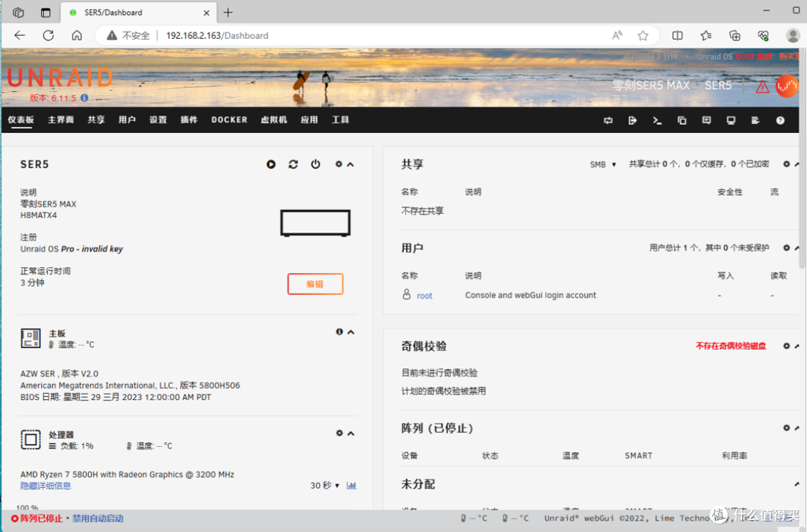The width and height of the screenshot is (807, 532).
Task: Open browser profile avatar
Action: coord(793,36)
